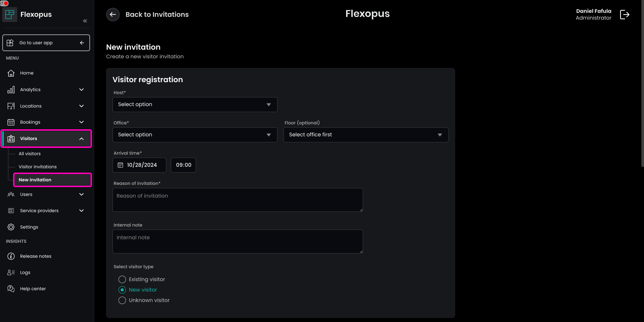Screen dimensions: 644x322
Task: Click into the Reason of invitation textbox
Action: tap(237, 200)
